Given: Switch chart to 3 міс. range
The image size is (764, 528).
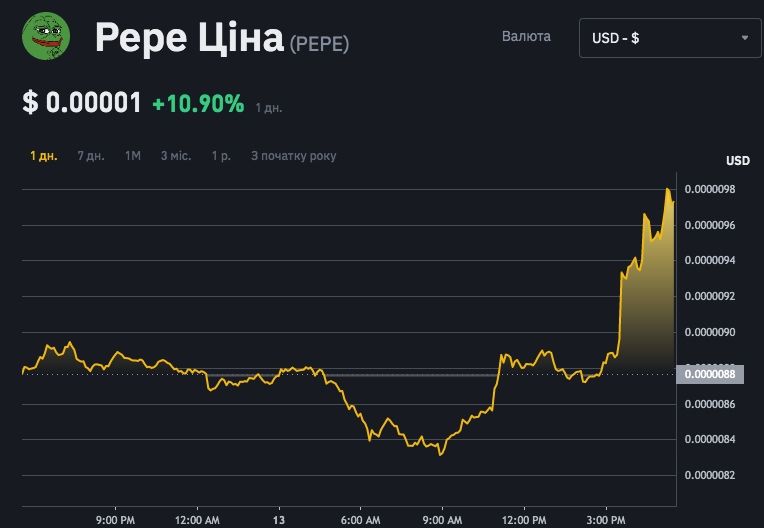Looking at the screenshot, I should coord(176,156).
